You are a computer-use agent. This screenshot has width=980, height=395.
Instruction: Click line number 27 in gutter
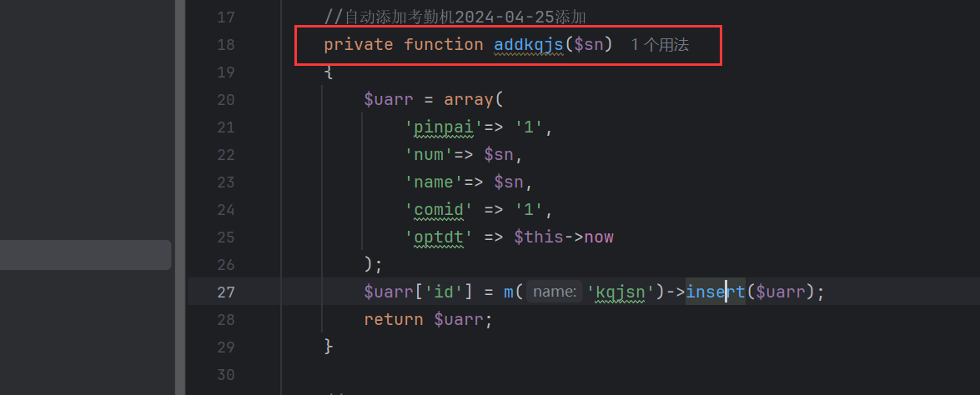pyautogui.click(x=225, y=292)
